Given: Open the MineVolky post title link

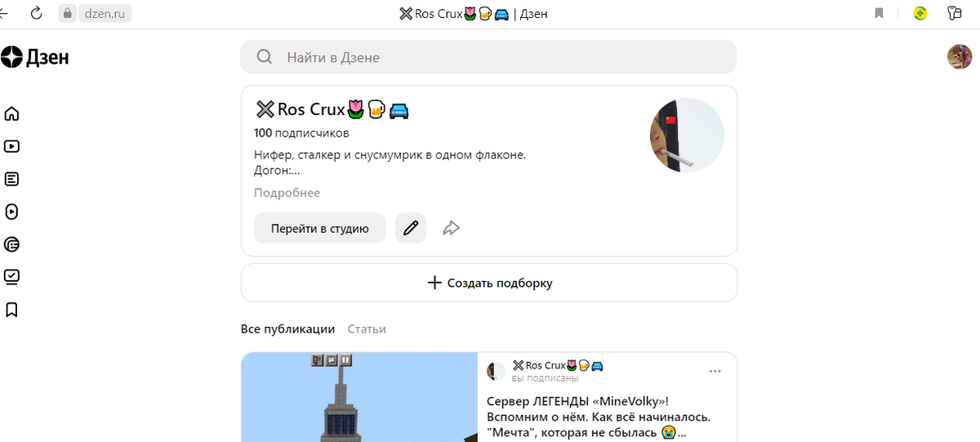Looking at the screenshot, I should point(599,417).
